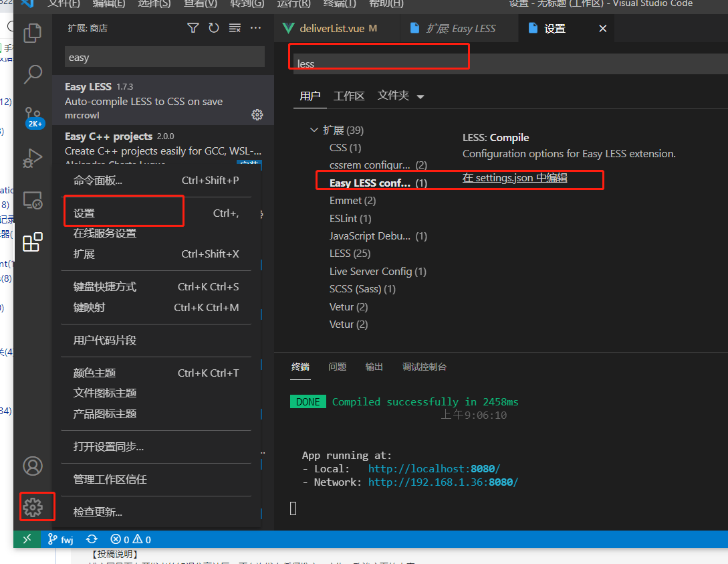Switch to deliverList.vue editor tab

338,28
